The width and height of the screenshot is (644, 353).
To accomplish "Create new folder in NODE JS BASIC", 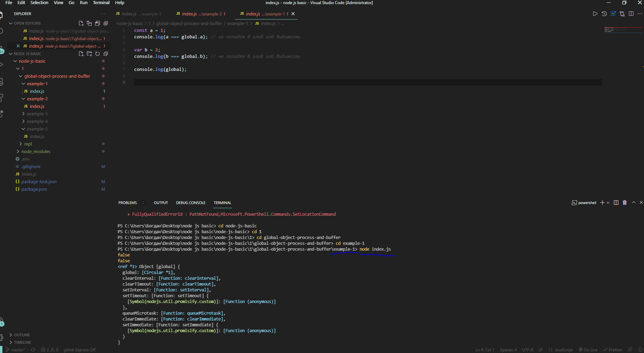I will [89, 54].
